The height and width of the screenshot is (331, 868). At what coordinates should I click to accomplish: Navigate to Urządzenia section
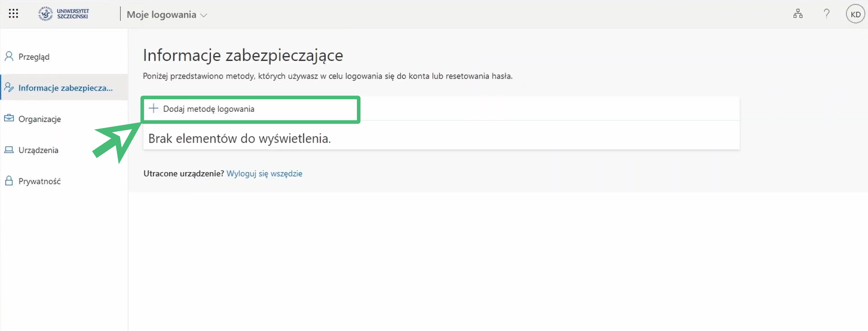point(38,150)
